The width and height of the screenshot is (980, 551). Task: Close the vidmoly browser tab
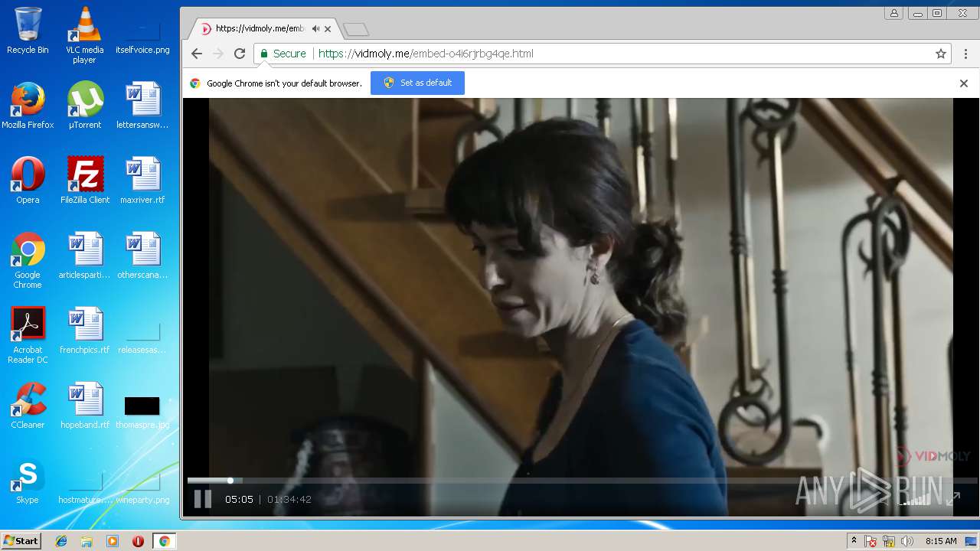point(328,29)
